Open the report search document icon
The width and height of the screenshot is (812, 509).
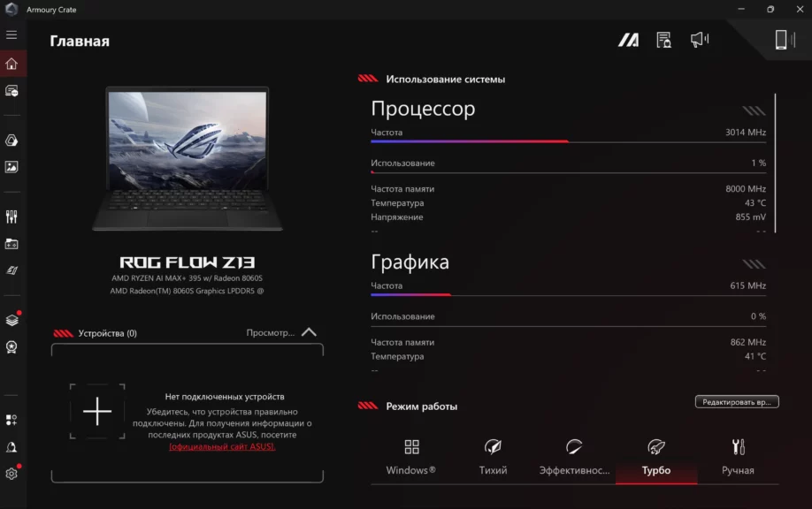[x=664, y=40]
